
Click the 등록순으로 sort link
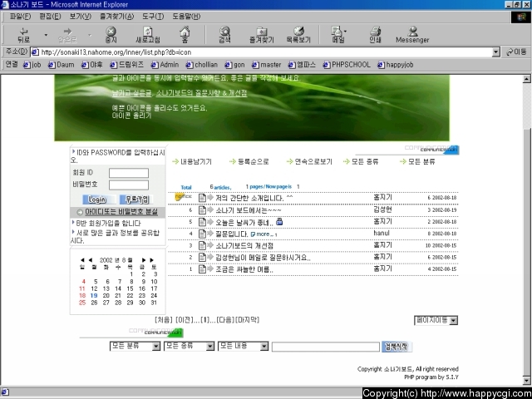point(253,162)
